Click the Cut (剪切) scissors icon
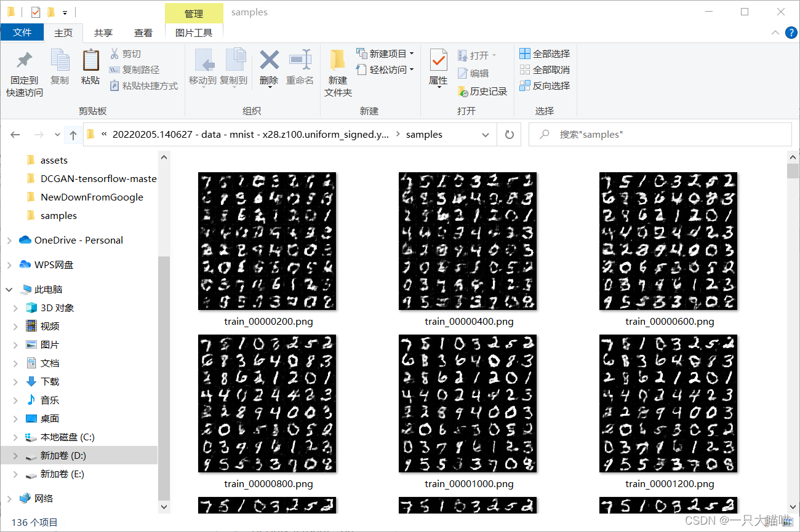This screenshot has height=532, width=800. click(114, 54)
